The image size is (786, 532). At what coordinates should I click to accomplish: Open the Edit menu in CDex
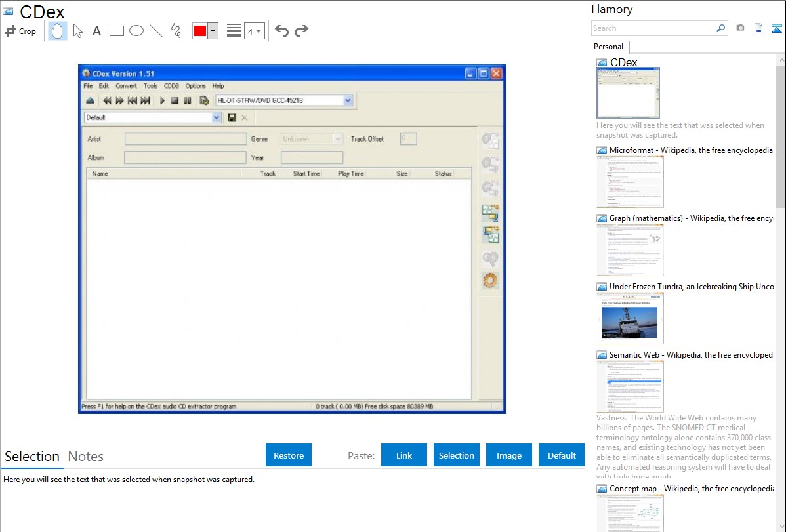point(104,86)
